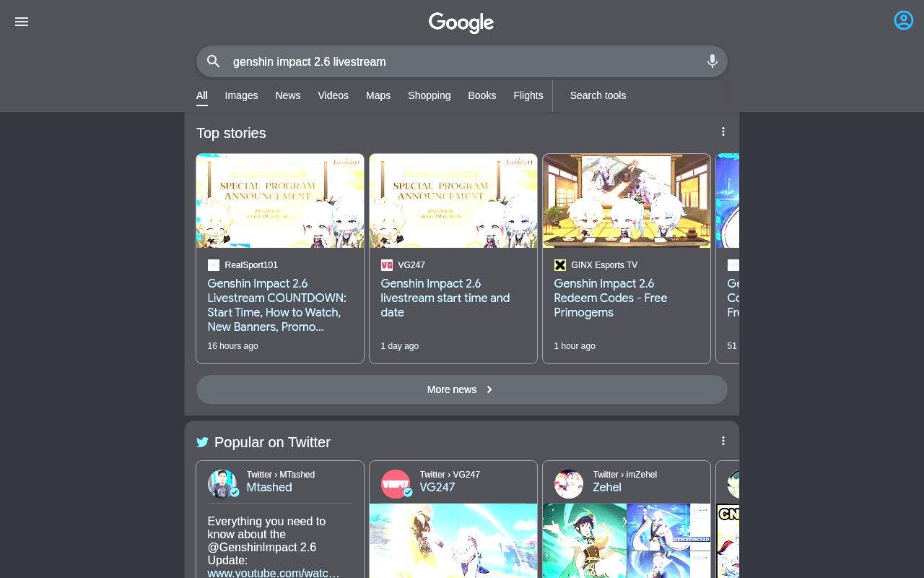This screenshot has width=924, height=578.
Task: Open GINX Redeem Codes article
Action: (611, 298)
